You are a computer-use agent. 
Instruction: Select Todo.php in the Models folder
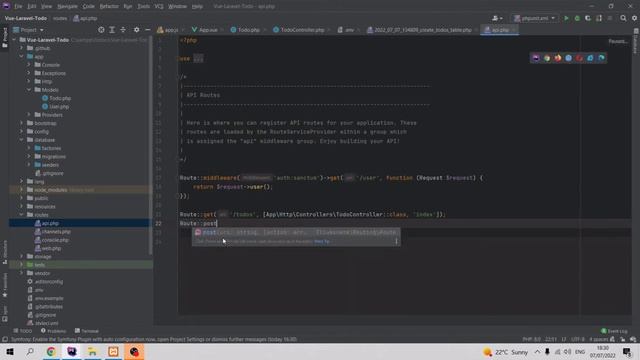(57, 98)
